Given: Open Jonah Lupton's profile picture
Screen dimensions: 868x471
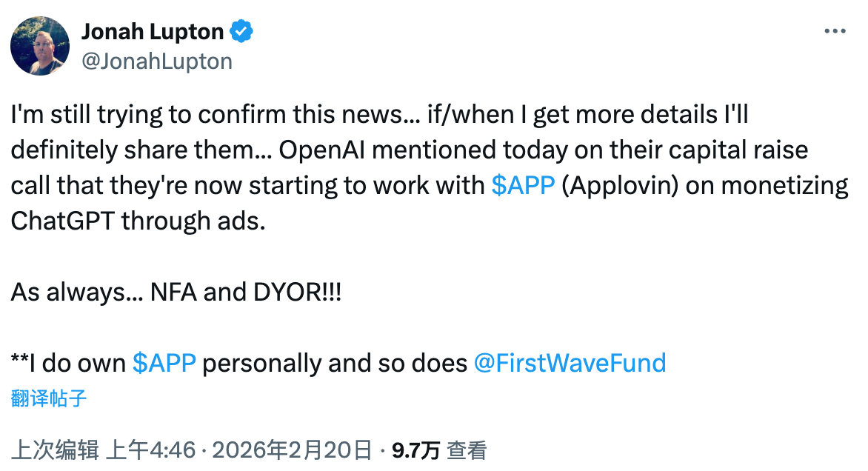Looking at the screenshot, I should click(x=39, y=46).
